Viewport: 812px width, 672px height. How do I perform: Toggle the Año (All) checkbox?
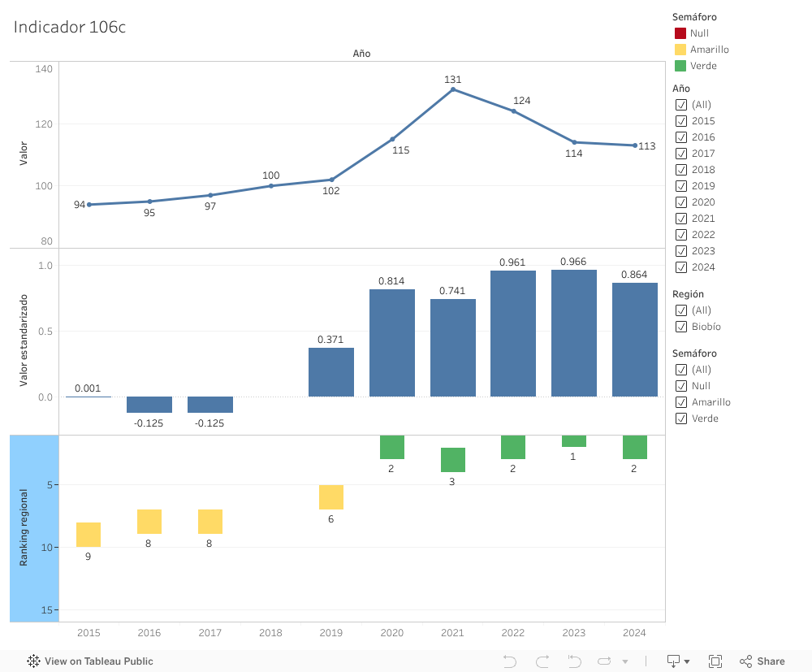[681, 105]
